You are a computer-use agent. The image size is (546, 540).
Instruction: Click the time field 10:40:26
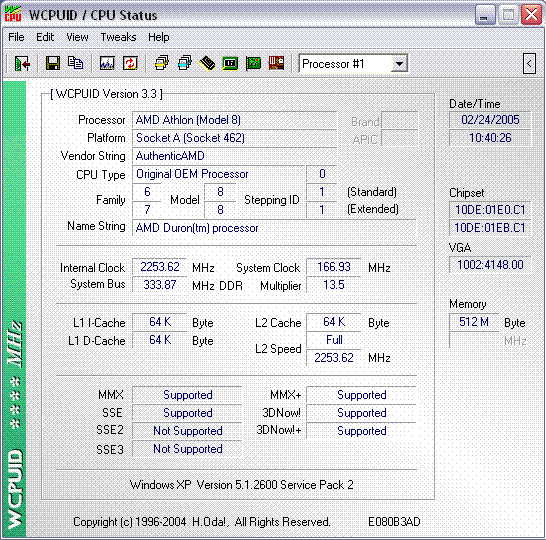pos(490,138)
